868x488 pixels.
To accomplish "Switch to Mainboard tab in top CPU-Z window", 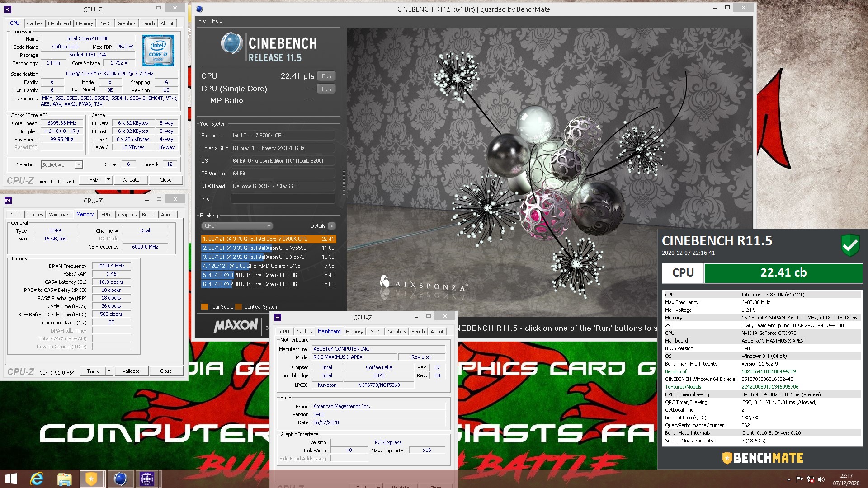I will tap(59, 23).
